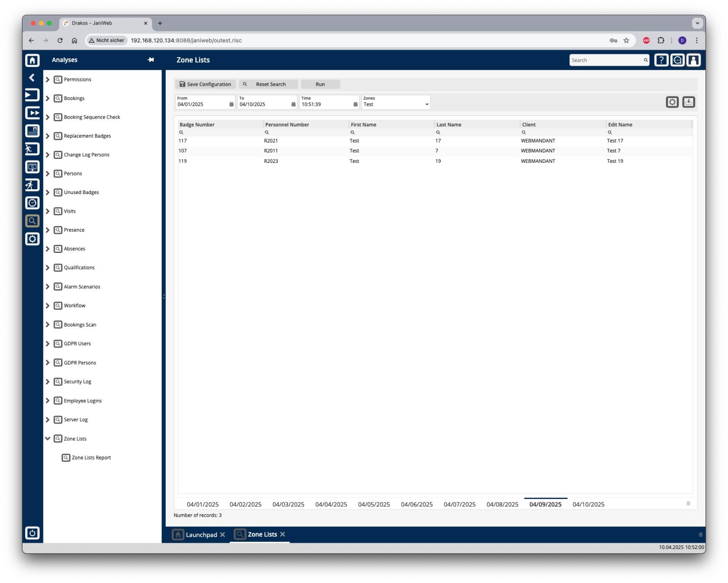
Task: Open the From date calendar icon
Action: [231, 104]
